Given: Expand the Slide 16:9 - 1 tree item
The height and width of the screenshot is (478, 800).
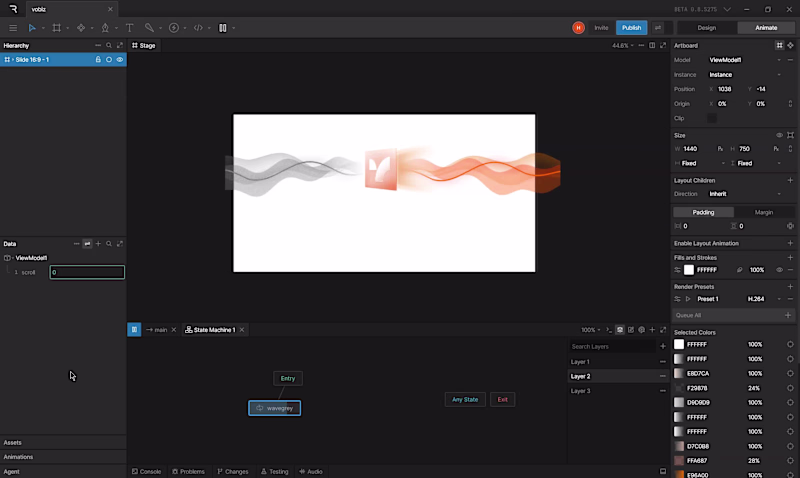Looking at the screenshot, I should 13,60.
